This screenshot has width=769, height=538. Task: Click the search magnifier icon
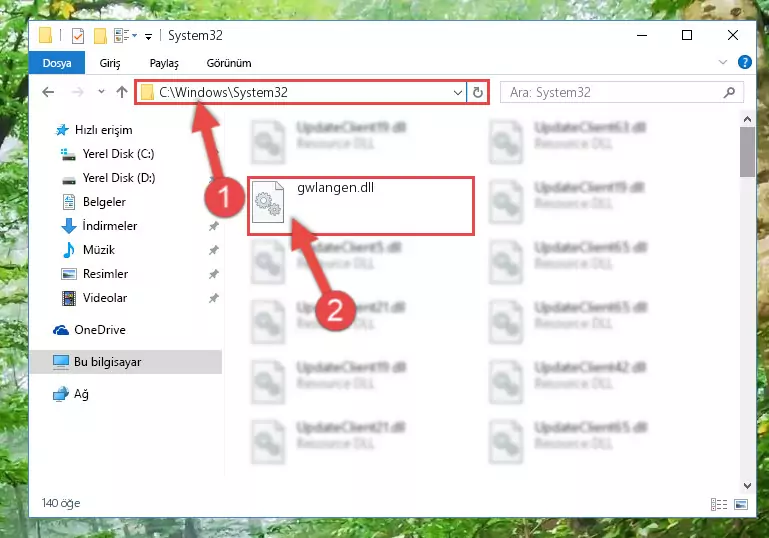click(729, 92)
